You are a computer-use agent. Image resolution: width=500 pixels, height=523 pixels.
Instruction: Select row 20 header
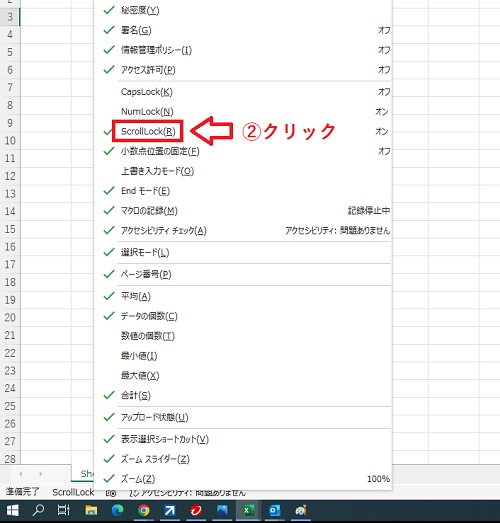[x=10, y=318]
